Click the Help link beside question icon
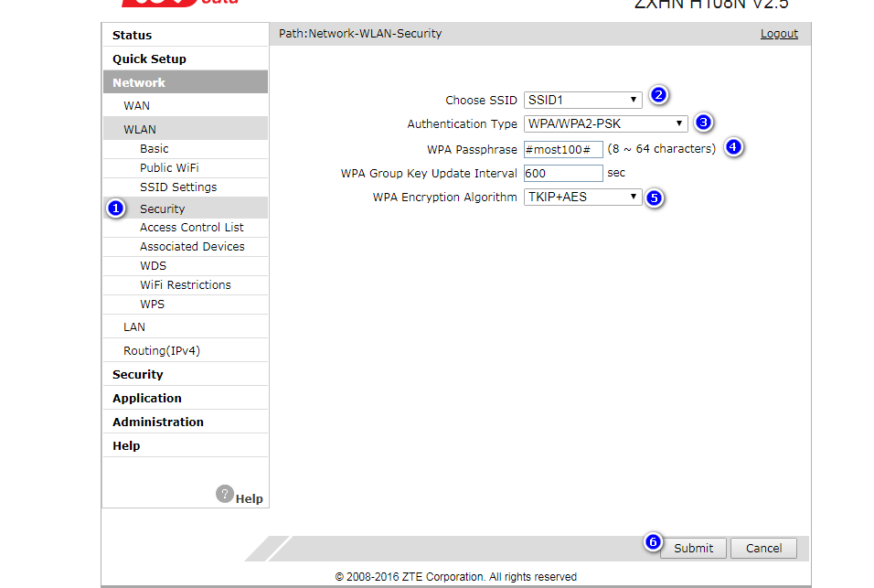This screenshot has width=874, height=588. [250, 498]
